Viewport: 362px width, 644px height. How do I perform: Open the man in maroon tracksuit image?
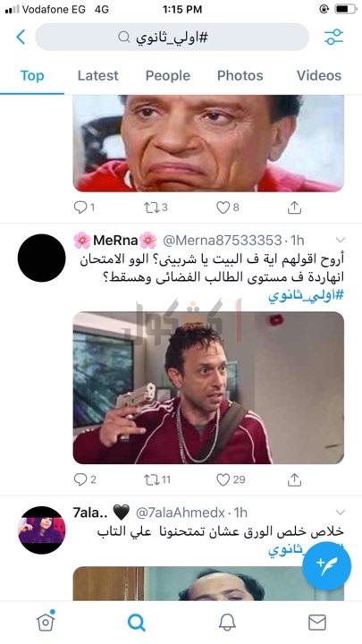click(x=208, y=387)
